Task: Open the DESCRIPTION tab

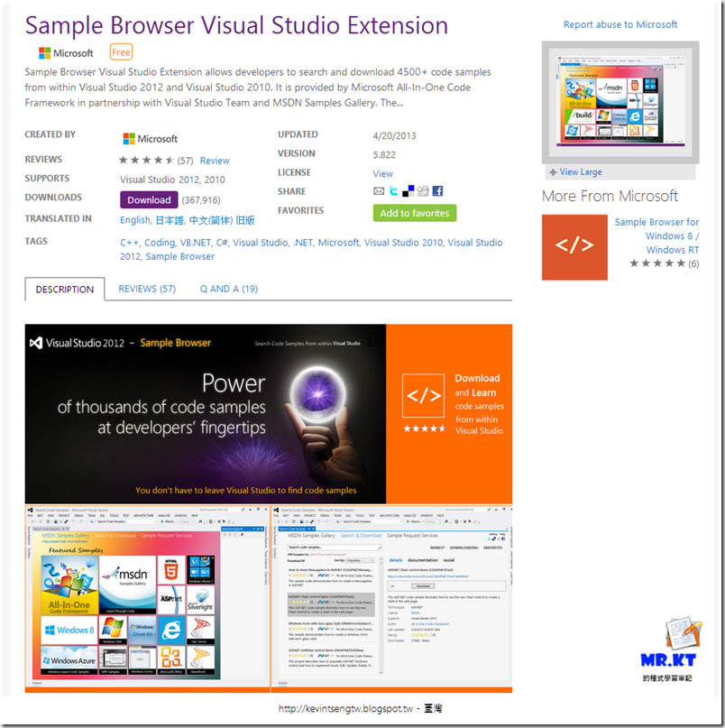Action: point(65,290)
